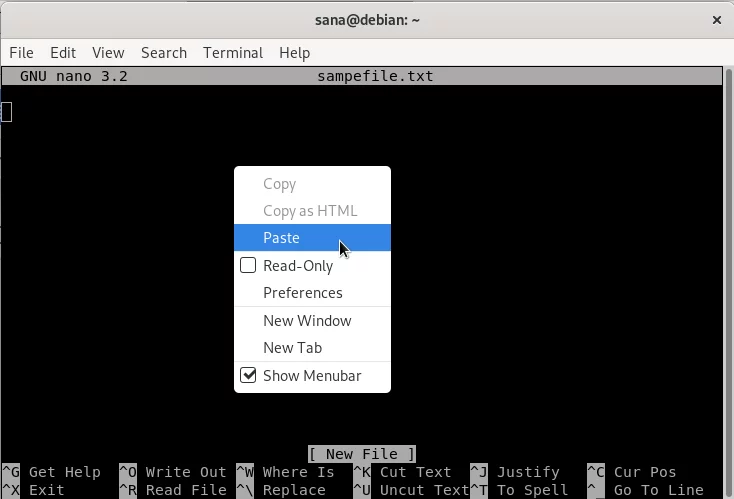Click the ^C Cur Pos shortcut
This screenshot has height=499, width=734.
[x=632, y=472]
